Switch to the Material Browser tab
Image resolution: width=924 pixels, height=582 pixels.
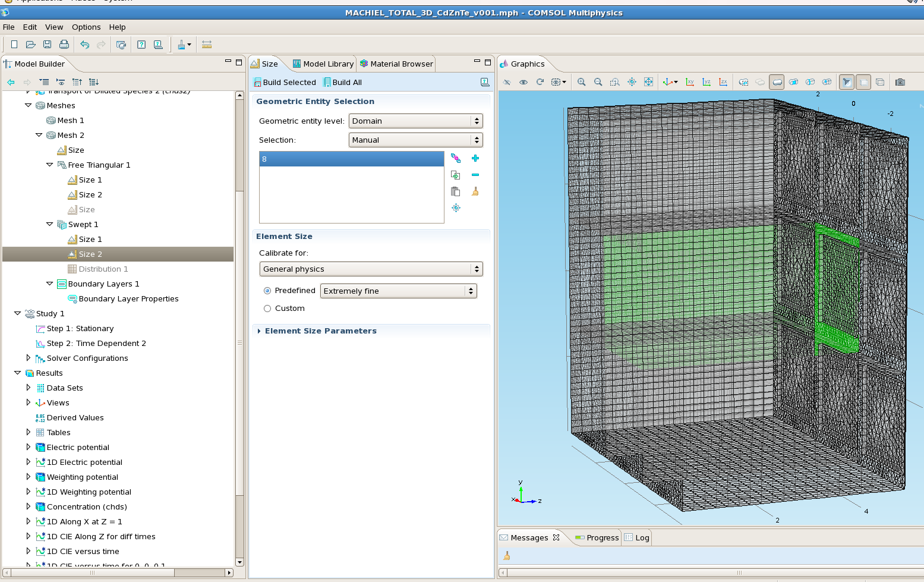pos(397,64)
